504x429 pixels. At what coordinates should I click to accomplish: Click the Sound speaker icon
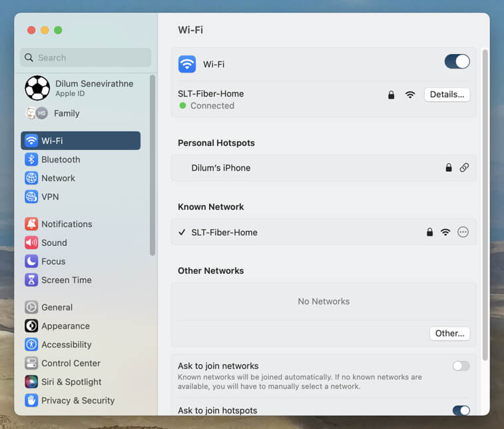click(31, 242)
